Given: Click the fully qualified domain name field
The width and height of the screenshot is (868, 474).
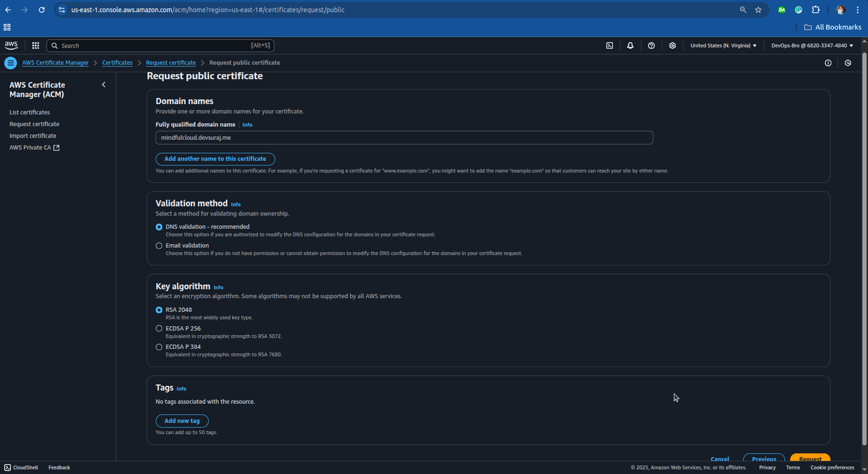Looking at the screenshot, I should 404,138.
